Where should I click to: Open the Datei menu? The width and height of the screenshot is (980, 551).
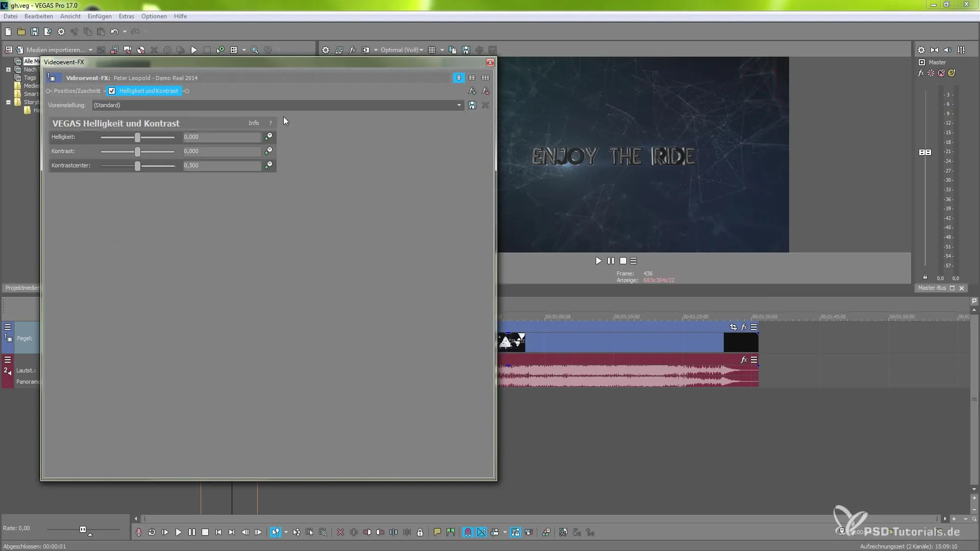[x=10, y=16]
